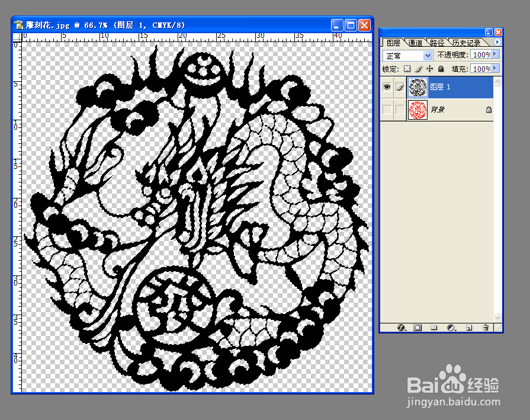Click the 不透明度 100% value field
530x420 pixels.
pos(481,54)
